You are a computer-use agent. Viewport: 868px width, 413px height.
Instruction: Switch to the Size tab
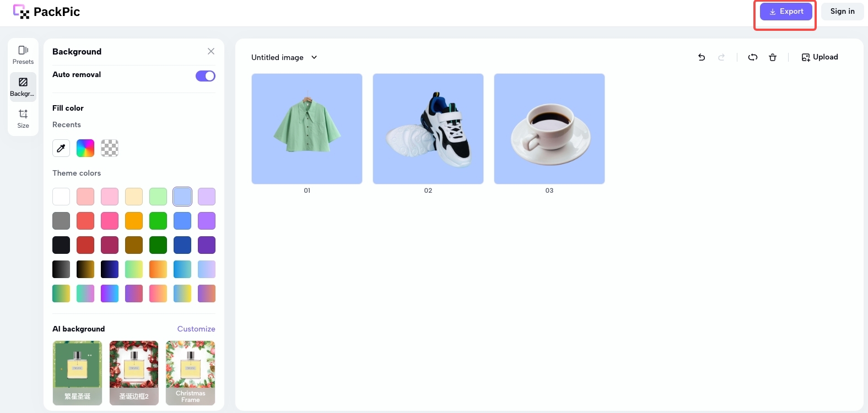(x=23, y=118)
